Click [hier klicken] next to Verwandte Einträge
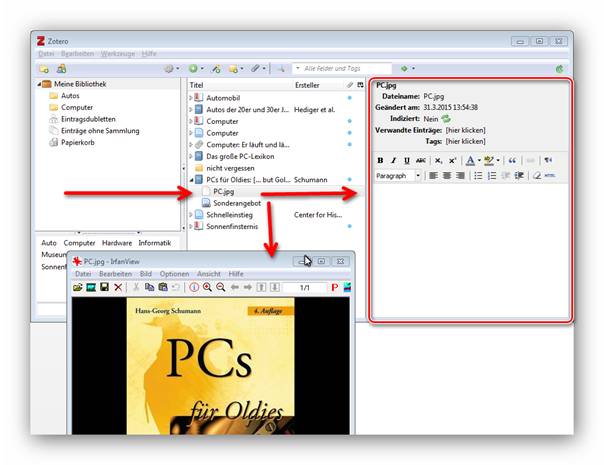The height and width of the screenshot is (465, 604). [465, 130]
